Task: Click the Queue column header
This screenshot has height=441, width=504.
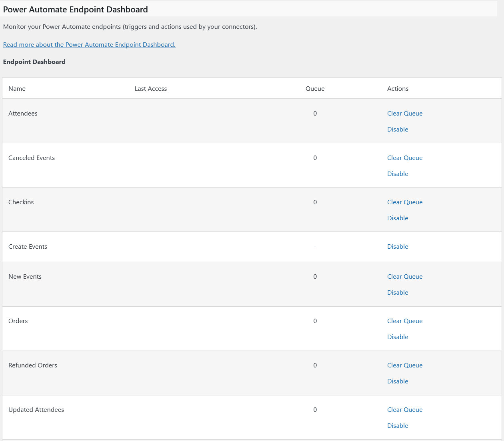Action: click(x=315, y=88)
